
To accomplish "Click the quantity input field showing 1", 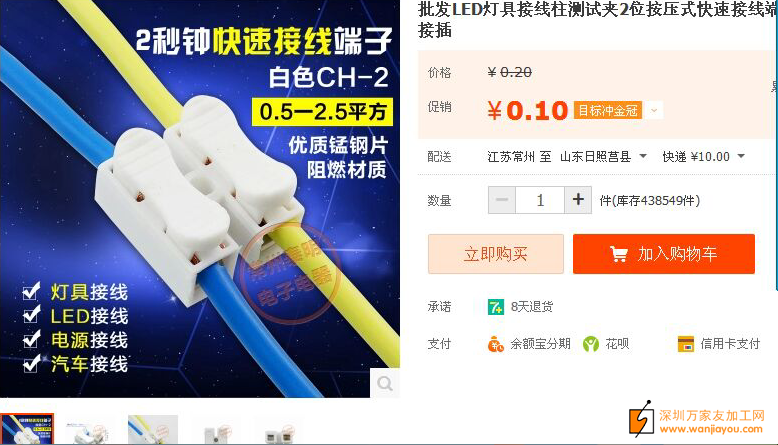I will point(540,200).
